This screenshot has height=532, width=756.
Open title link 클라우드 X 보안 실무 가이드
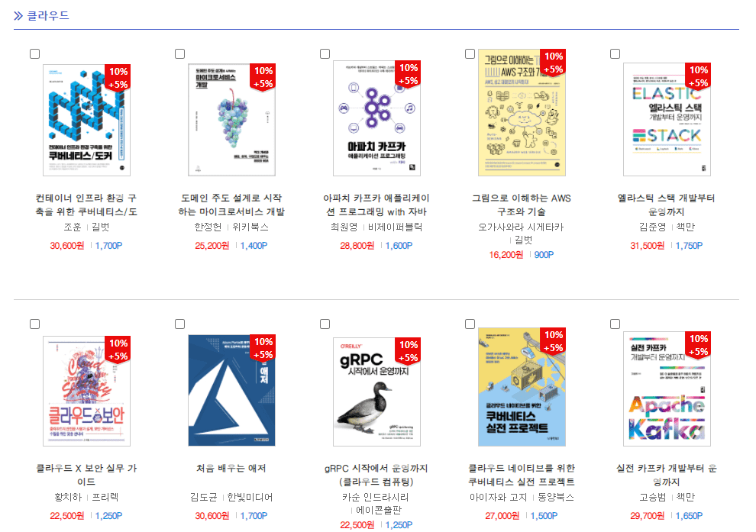point(87,475)
